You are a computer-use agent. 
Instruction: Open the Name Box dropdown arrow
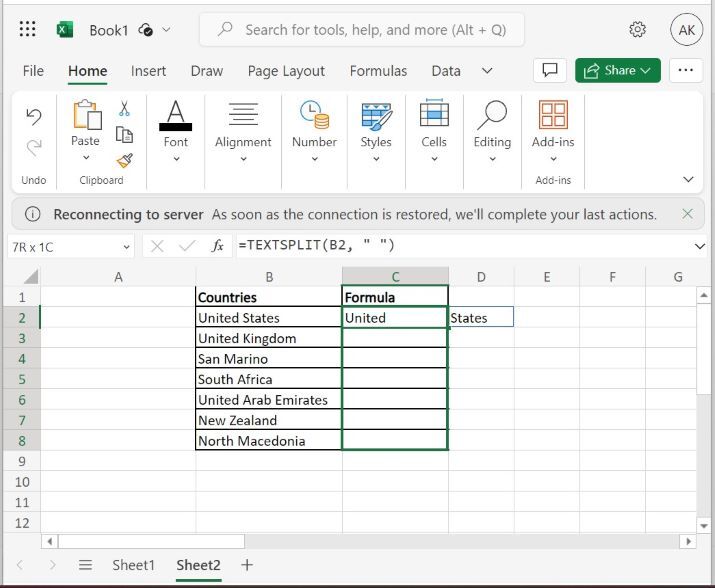pos(126,247)
